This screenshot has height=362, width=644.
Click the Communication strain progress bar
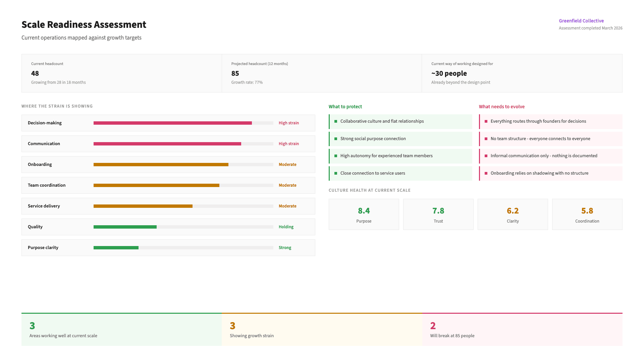click(183, 143)
